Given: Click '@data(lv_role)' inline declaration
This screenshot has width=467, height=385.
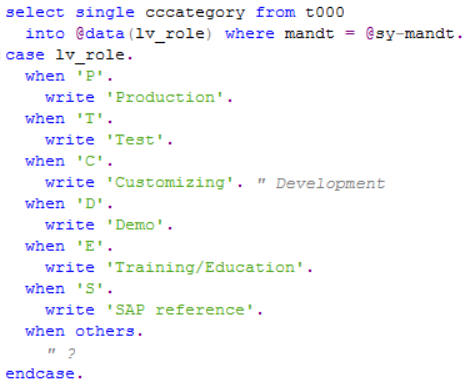Looking at the screenshot, I should point(144,34).
